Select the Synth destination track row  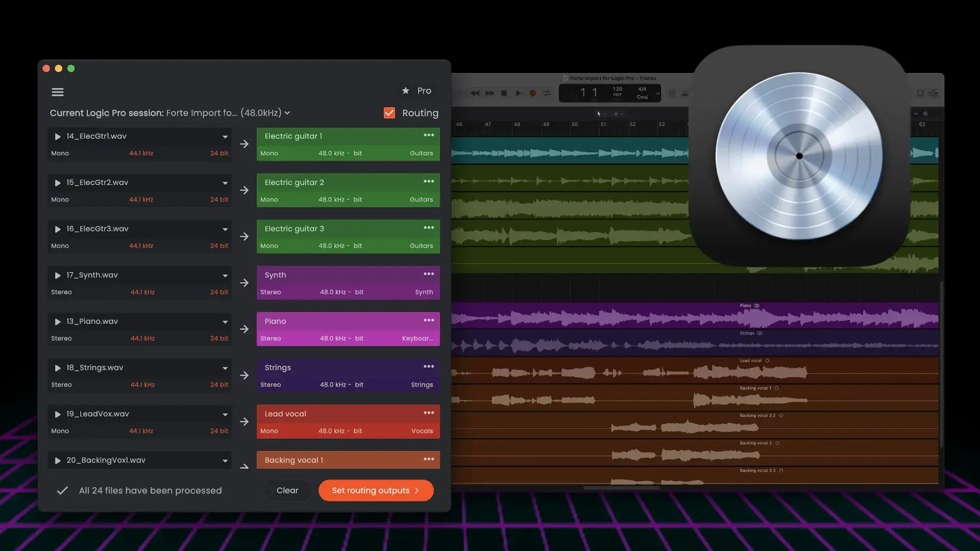[x=348, y=283]
